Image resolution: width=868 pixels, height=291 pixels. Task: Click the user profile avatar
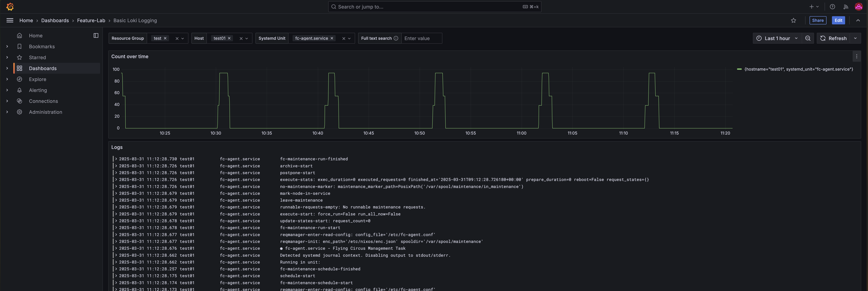859,7
